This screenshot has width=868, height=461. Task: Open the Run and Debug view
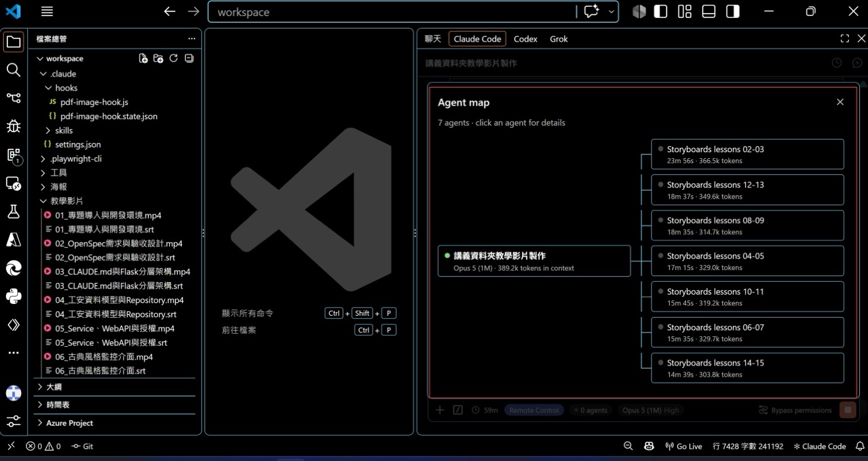[14, 127]
